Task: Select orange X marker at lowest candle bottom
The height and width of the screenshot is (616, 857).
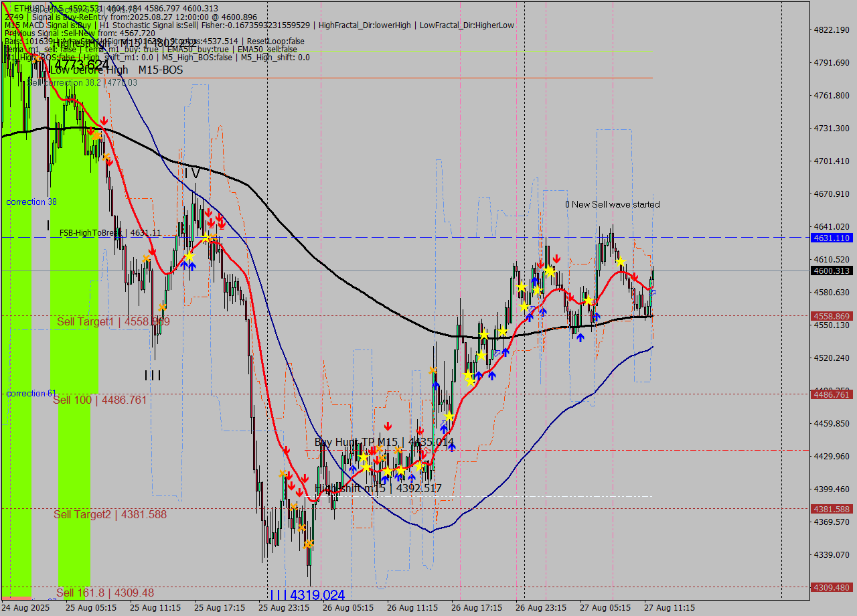Action: (308, 544)
